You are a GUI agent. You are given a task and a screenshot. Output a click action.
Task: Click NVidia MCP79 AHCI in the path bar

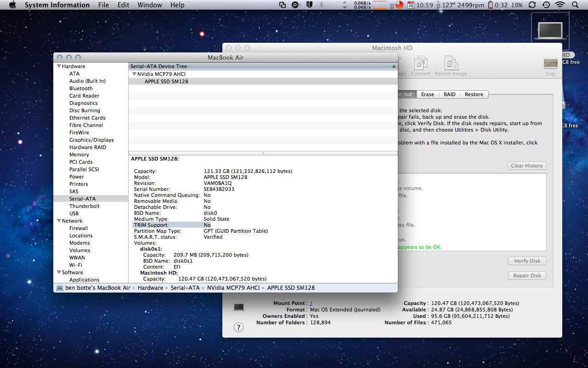tap(233, 288)
